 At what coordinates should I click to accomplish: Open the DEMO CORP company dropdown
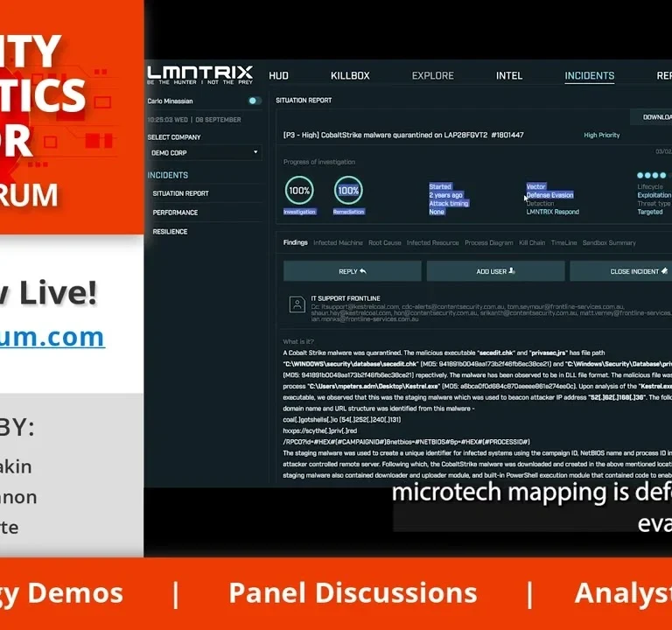coord(205,152)
